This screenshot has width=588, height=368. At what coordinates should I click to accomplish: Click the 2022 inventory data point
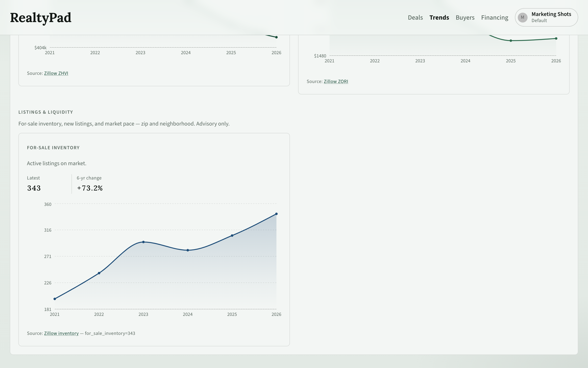99,273
